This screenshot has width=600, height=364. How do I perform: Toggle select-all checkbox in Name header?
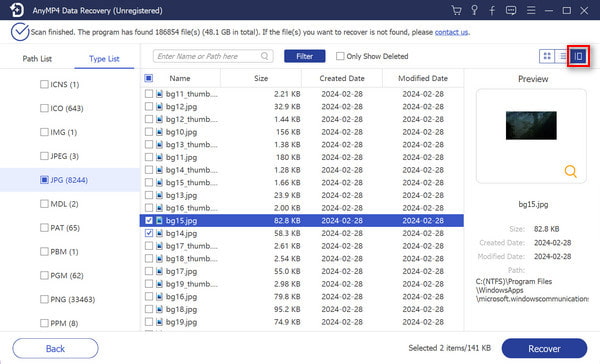149,78
